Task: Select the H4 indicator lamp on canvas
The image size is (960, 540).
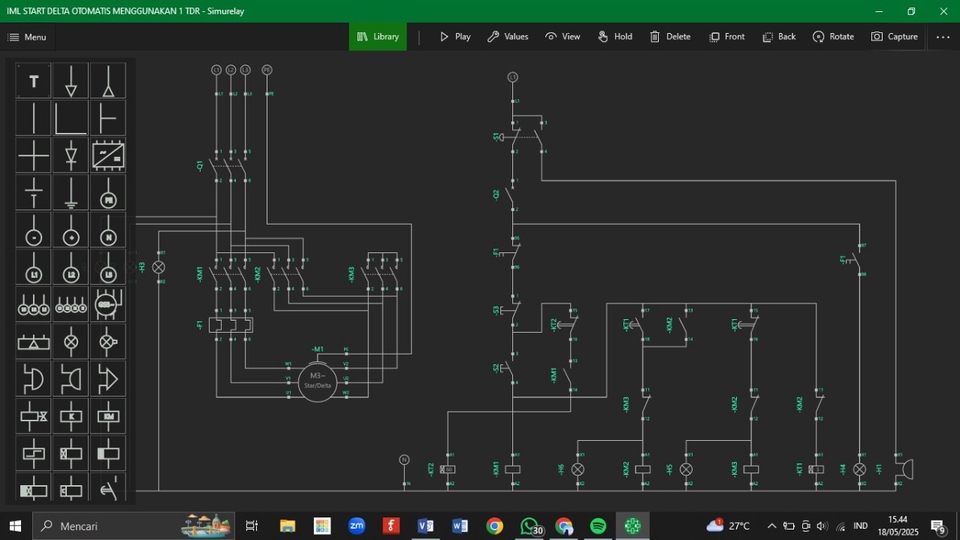Action: point(860,470)
